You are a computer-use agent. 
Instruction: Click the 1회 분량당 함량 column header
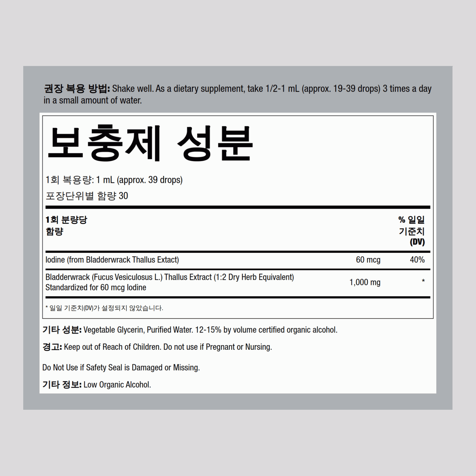[66, 226]
